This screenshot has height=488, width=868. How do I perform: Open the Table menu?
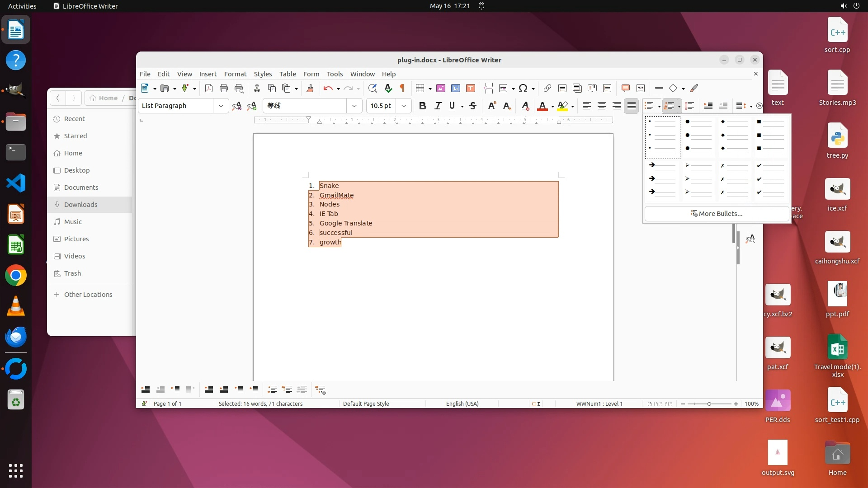(x=287, y=74)
